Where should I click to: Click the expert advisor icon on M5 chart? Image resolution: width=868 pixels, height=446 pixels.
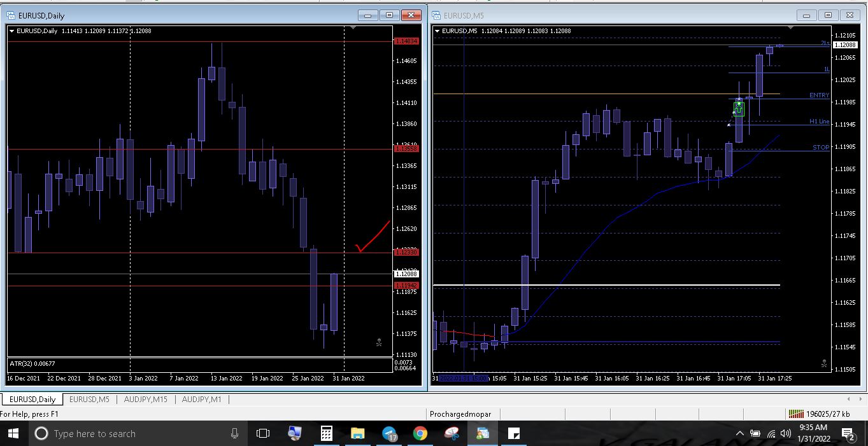point(824,364)
